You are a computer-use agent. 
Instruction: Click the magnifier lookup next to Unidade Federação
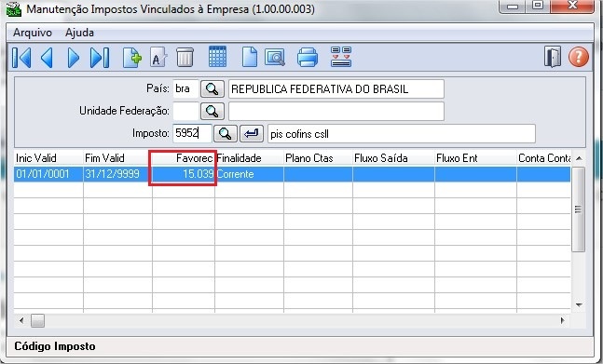212,111
